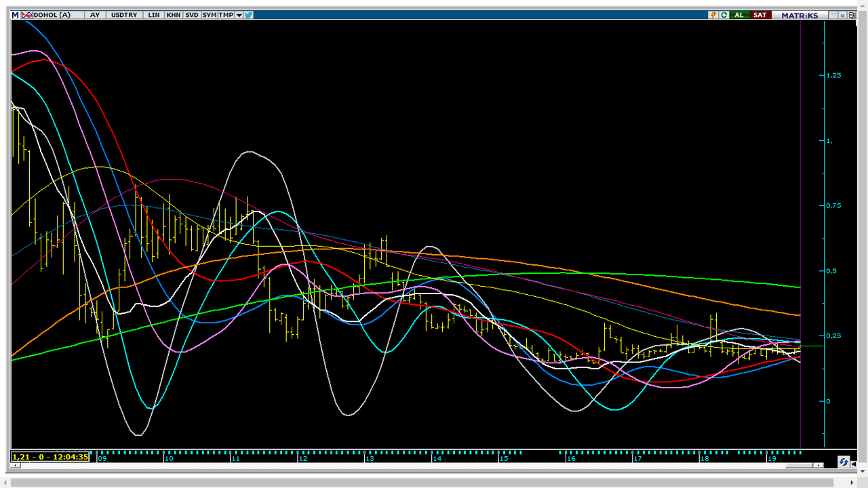
Task: Click the 0,25 price axis label
Action: (833, 335)
